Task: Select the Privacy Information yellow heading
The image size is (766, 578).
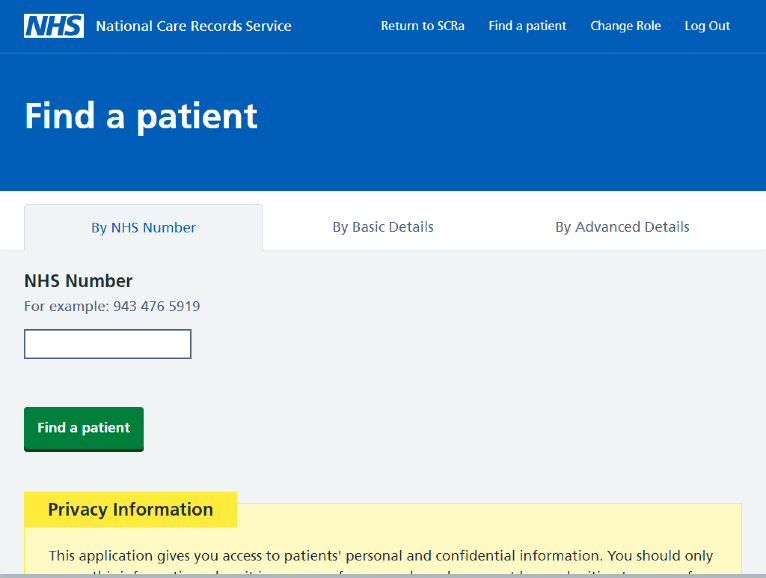Action: pos(130,510)
